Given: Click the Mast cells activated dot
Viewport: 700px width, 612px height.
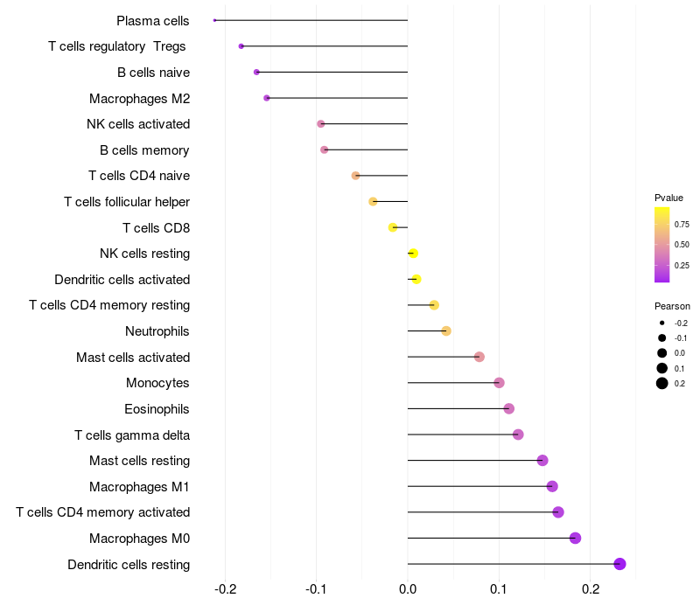Looking at the screenshot, I should 479,357.
